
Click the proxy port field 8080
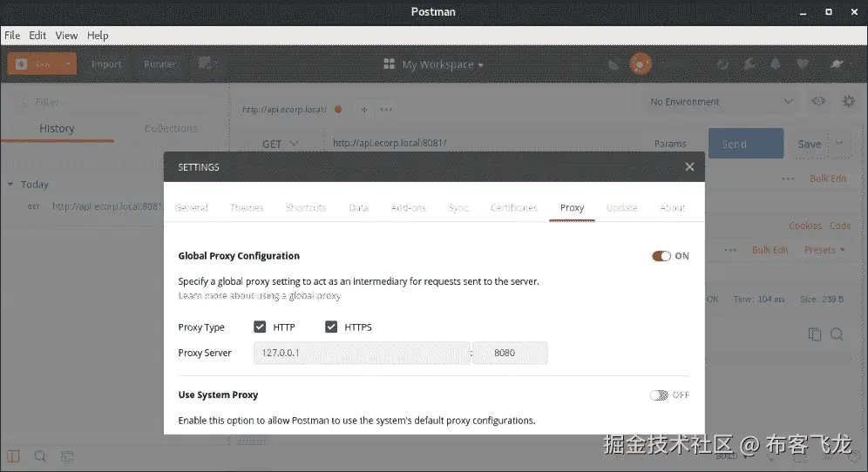[x=511, y=353]
